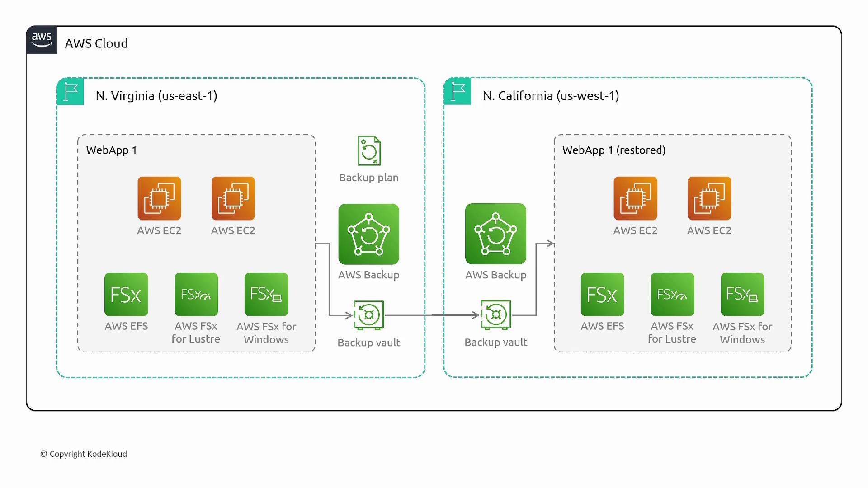Select AWS FSx for Lustre icon in WebApp 1

[x=196, y=295]
